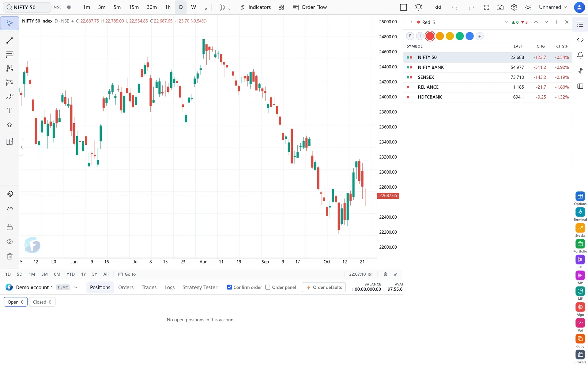
Task: Open the alerts bell in top toolbar
Action: pos(418,7)
